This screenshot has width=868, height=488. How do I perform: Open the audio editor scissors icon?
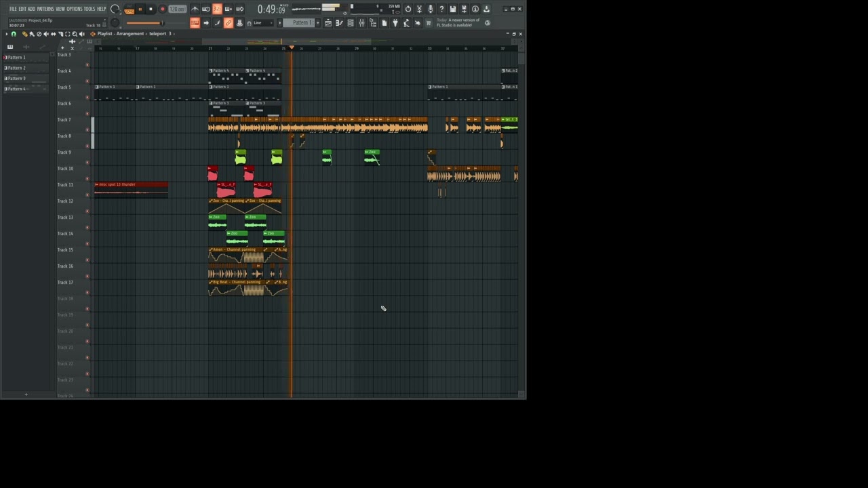tap(419, 9)
